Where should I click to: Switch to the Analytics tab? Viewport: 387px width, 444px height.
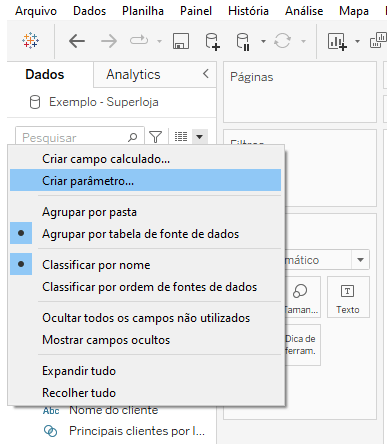pos(133,74)
